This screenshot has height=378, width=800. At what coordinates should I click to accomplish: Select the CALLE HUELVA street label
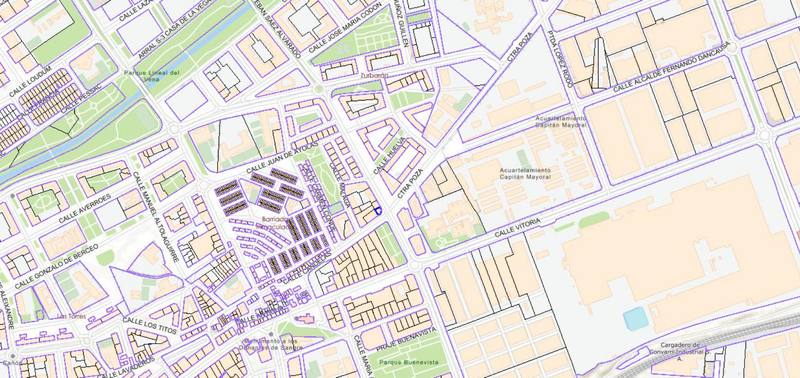(x=389, y=156)
